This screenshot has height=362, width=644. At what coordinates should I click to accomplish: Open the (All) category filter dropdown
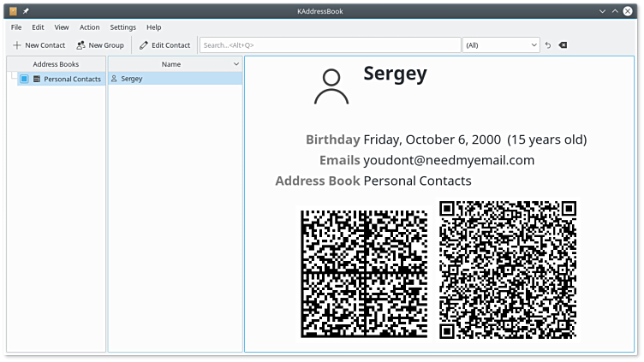pos(501,45)
